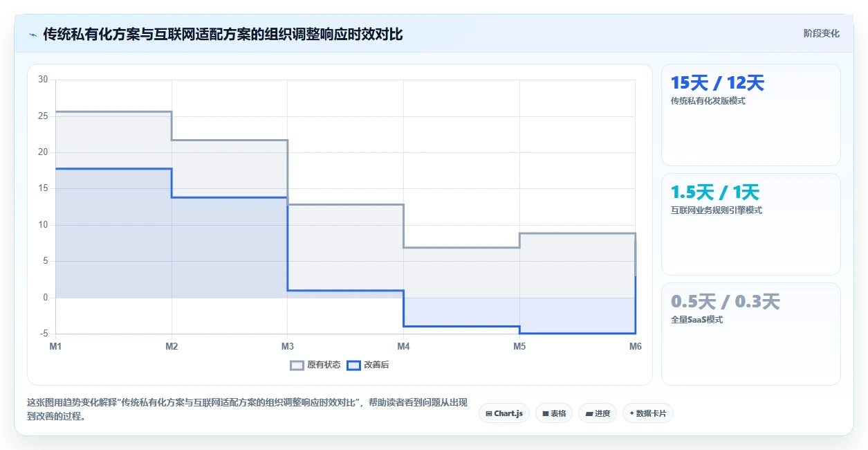
Task: Click the 阶段变化 label in header
Action: (822, 33)
